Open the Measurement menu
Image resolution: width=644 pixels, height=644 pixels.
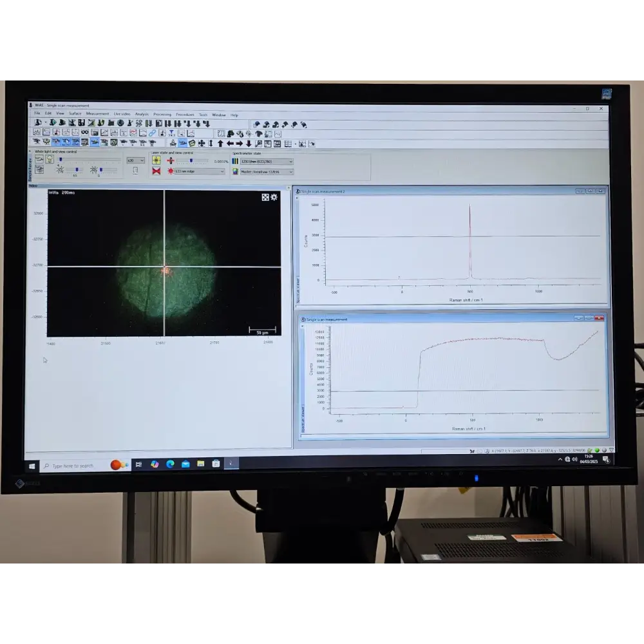[98, 113]
